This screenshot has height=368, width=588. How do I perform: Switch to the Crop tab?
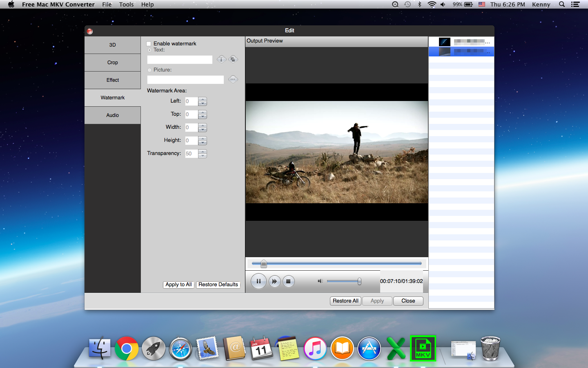113,63
